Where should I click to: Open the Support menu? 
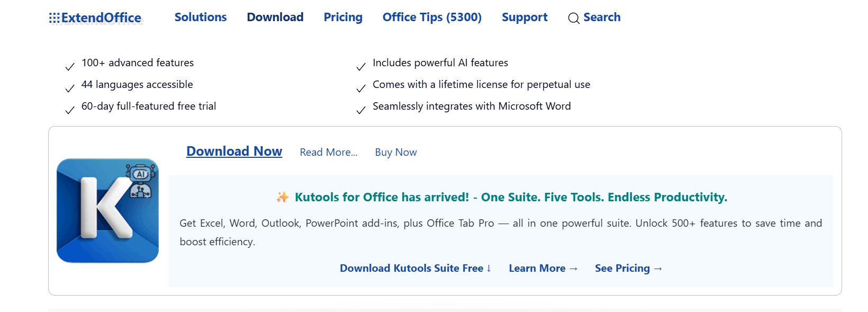tap(525, 17)
